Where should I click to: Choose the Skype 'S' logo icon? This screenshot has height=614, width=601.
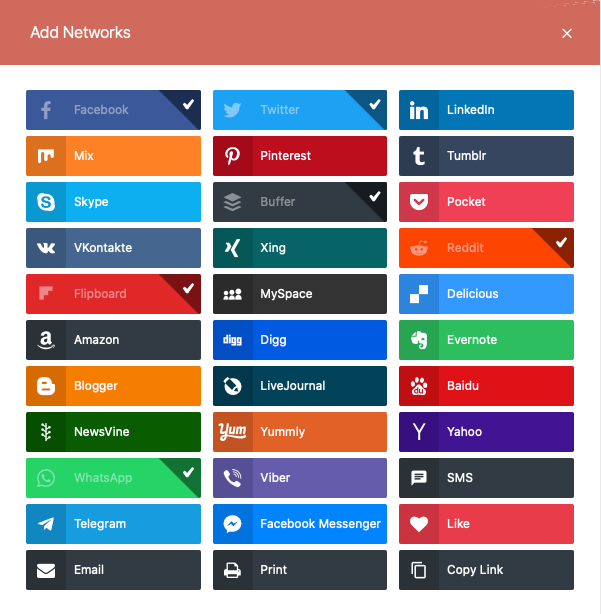(x=46, y=202)
